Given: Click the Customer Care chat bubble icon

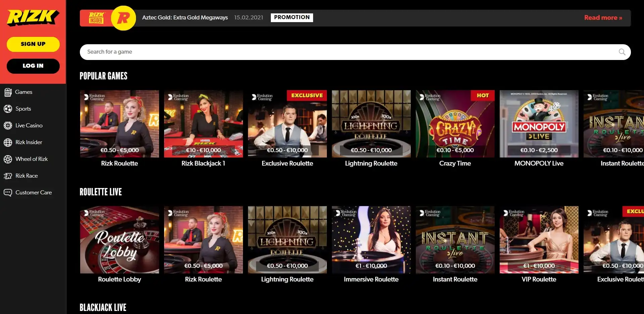Looking at the screenshot, I should [8, 193].
